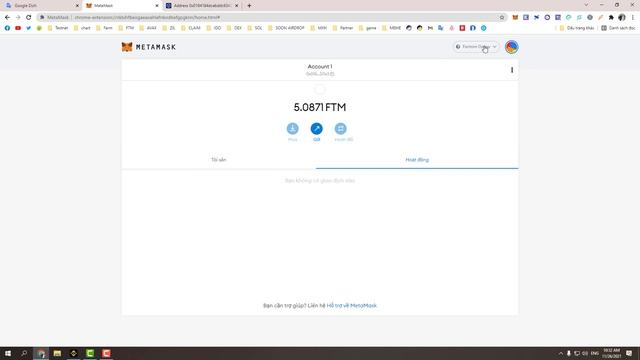640x360 pixels.
Task: Open a new browser tab
Action: coord(249,6)
